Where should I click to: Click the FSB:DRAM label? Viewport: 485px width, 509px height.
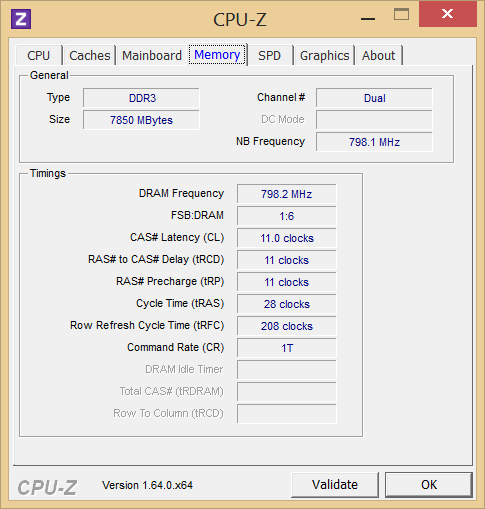[x=197, y=215]
